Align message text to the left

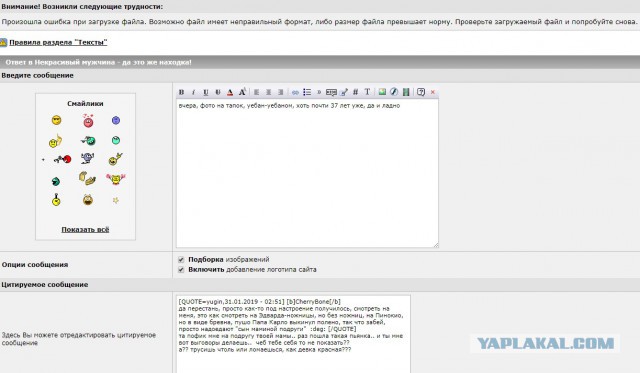[256, 92]
